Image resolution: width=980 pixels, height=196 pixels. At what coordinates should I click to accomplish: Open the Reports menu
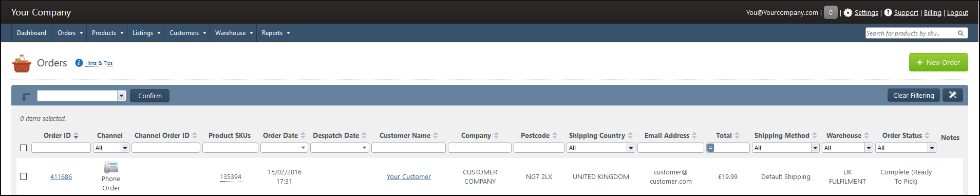(x=276, y=33)
